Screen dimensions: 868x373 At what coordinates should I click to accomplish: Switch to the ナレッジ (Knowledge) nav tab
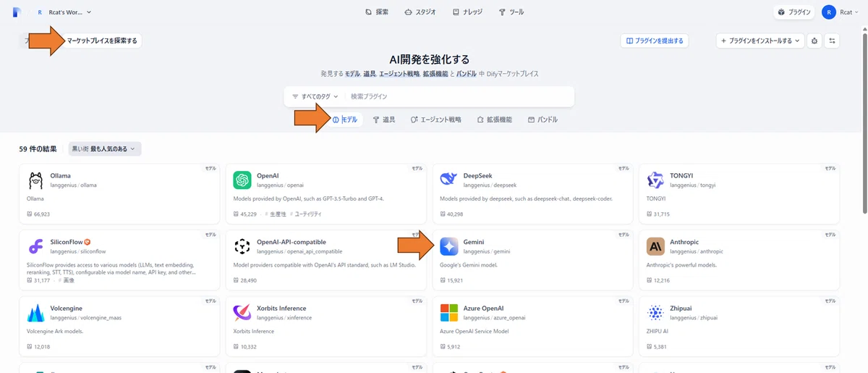[x=466, y=12]
